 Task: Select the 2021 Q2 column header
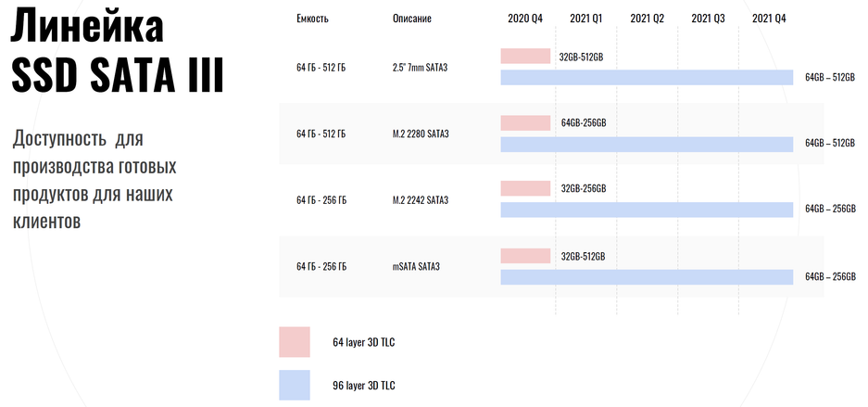click(647, 19)
